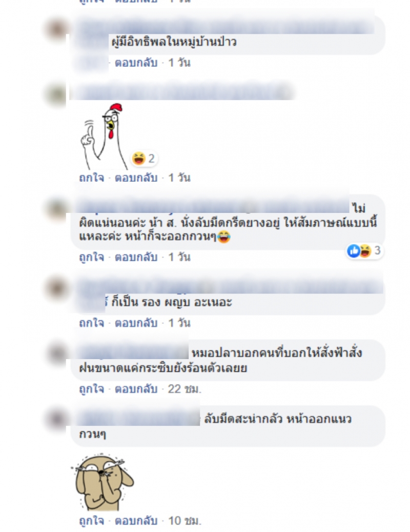The image size is (410, 532).
Task: Reply to the chicken sticker comment
Action: 136,178
